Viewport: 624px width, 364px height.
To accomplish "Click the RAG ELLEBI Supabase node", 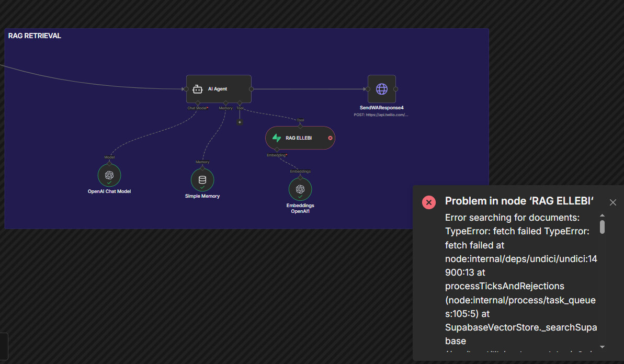I will tap(299, 138).
